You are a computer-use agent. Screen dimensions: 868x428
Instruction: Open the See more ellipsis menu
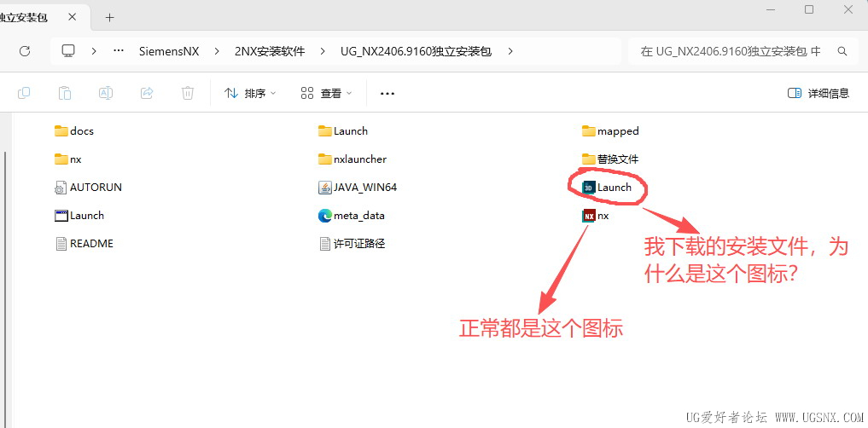point(387,94)
